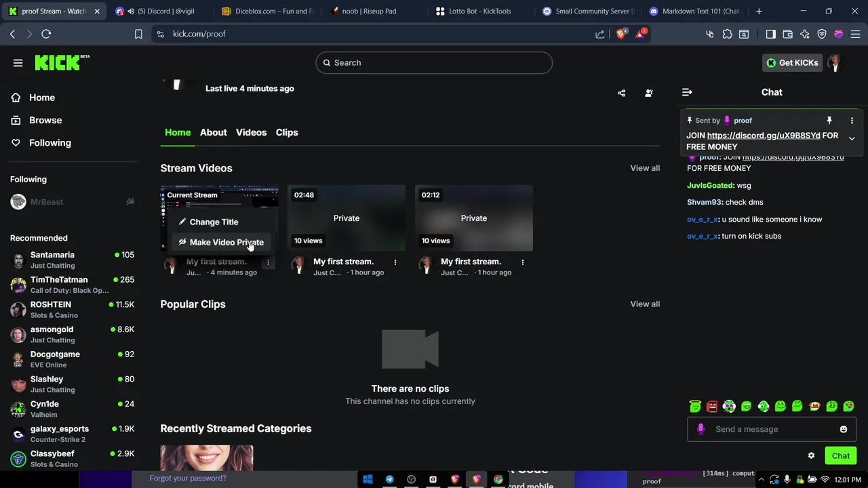Open Docgotgame recommended channel
The height and width of the screenshot is (488, 868).
point(72,359)
